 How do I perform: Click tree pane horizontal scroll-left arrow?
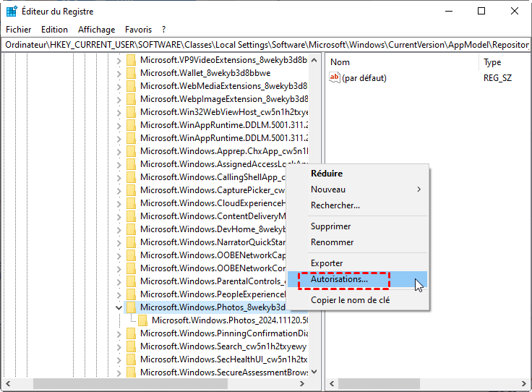pyautogui.click(x=8, y=384)
